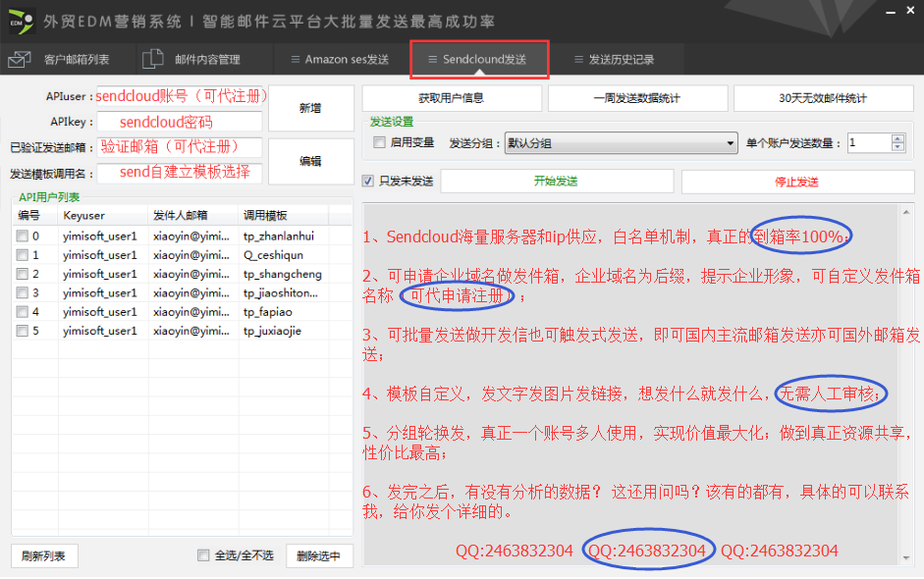Click the ≡ icon on Amazon ses发送 tab

[294, 58]
